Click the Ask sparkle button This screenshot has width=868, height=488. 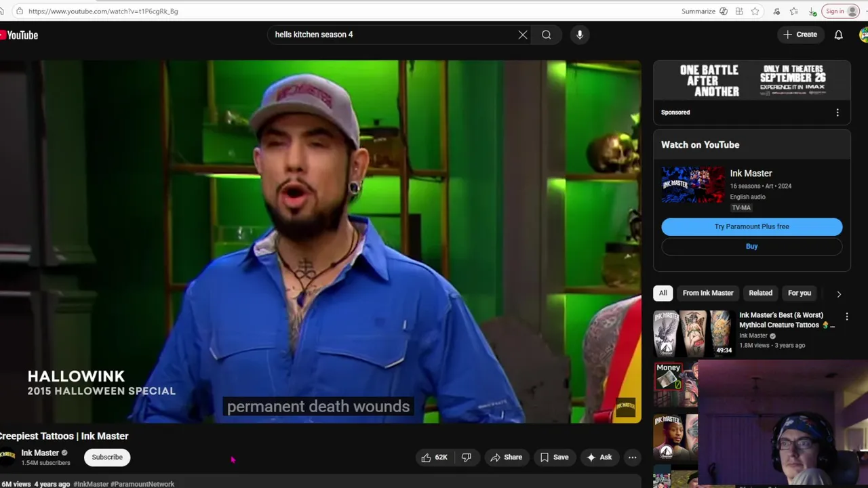599,457
